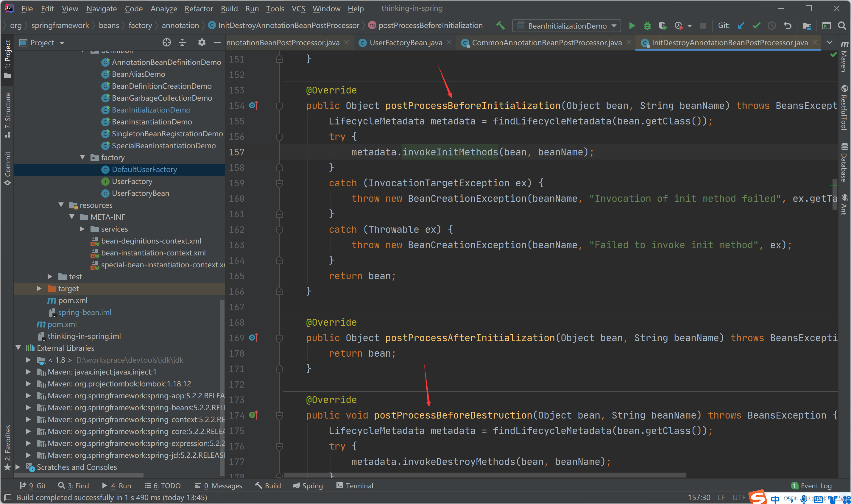Open the Analyze menu in menu bar
Screen dimensions: 851x504
pos(163,8)
